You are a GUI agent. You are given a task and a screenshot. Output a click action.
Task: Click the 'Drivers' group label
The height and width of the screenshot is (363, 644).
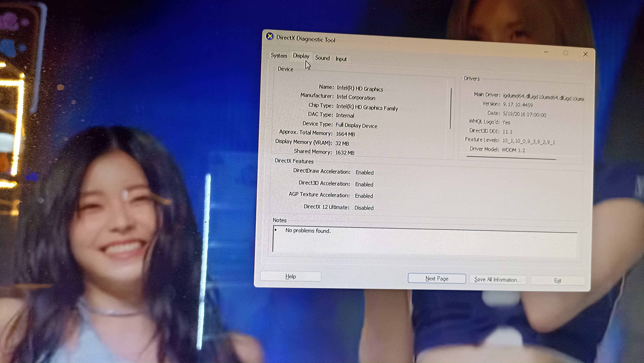click(471, 79)
